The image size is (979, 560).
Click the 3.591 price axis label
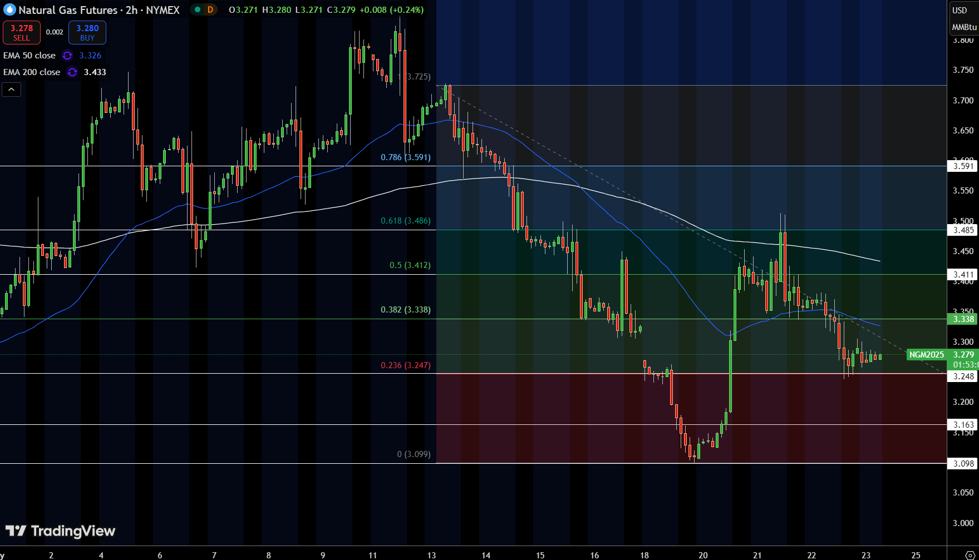[x=963, y=166]
